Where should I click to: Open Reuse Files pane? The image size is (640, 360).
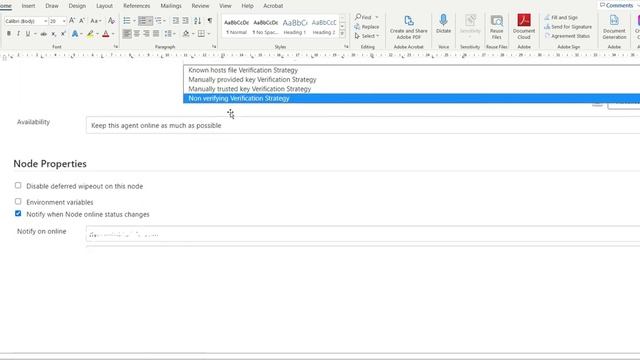pyautogui.click(x=496, y=27)
